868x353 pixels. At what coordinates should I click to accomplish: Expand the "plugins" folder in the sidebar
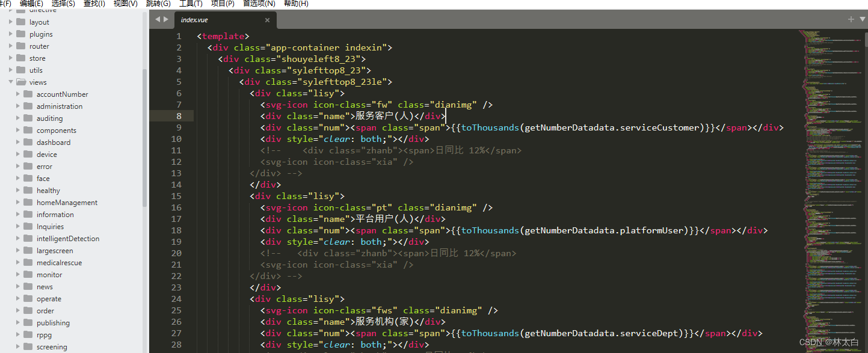11,34
